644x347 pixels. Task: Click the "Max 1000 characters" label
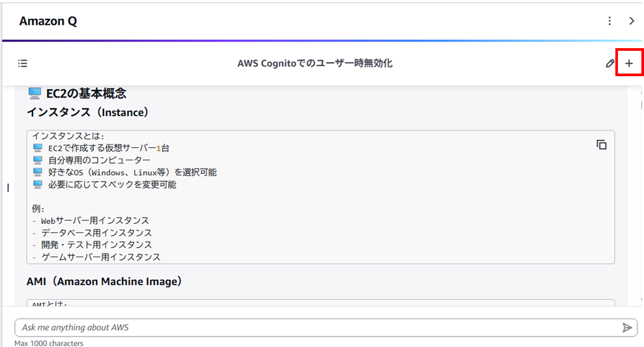tap(49, 343)
